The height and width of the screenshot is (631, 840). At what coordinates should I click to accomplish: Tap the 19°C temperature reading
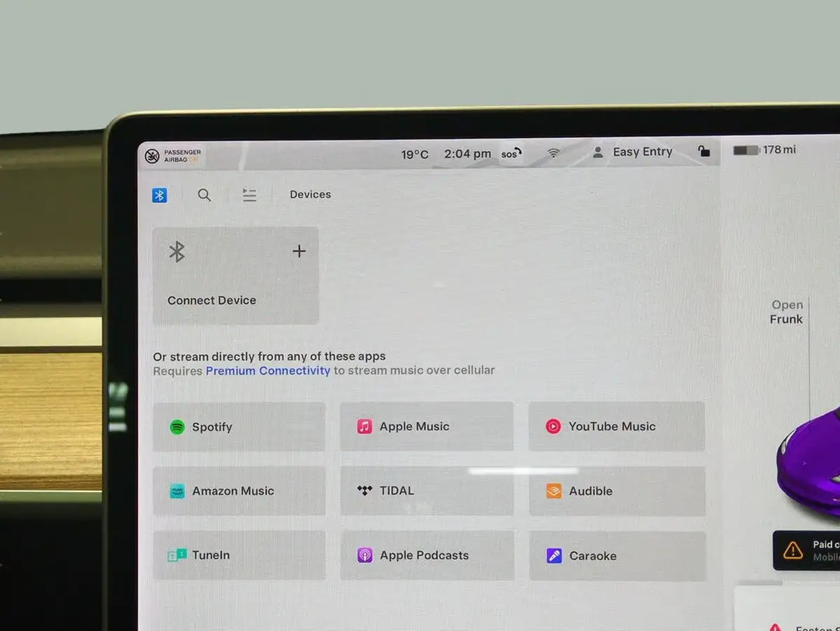tap(415, 154)
